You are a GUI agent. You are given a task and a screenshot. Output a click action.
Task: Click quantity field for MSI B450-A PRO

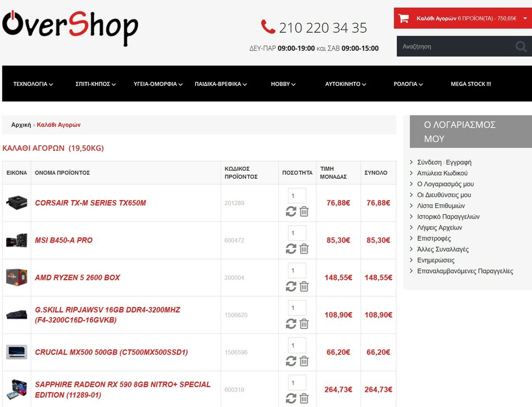coord(297,233)
